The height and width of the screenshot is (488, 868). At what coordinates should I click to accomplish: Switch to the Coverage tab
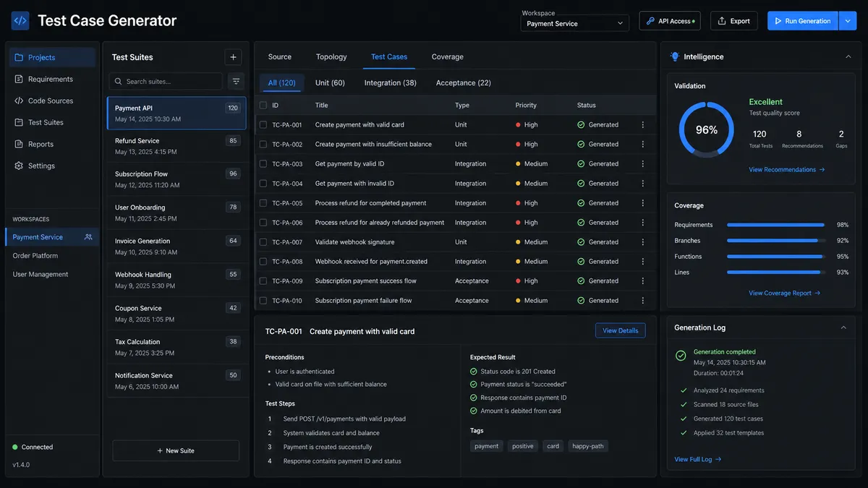[x=448, y=57]
